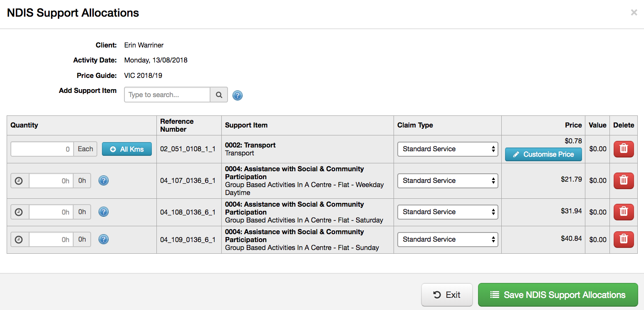Open the help icon beside the Sunday hours field
644x310 pixels.
(103, 239)
